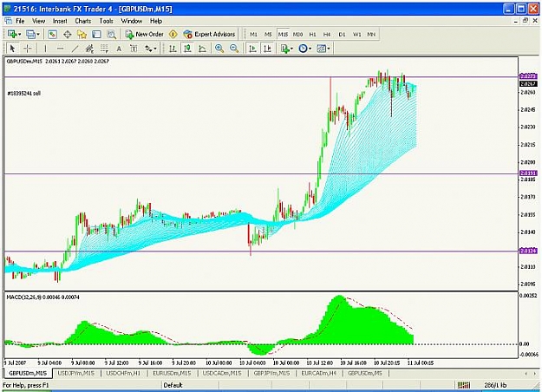Image resolution: width=542 pixels, height=392 pixels.
Task: Open the Market Watch window icon
Action: point(52,34)
